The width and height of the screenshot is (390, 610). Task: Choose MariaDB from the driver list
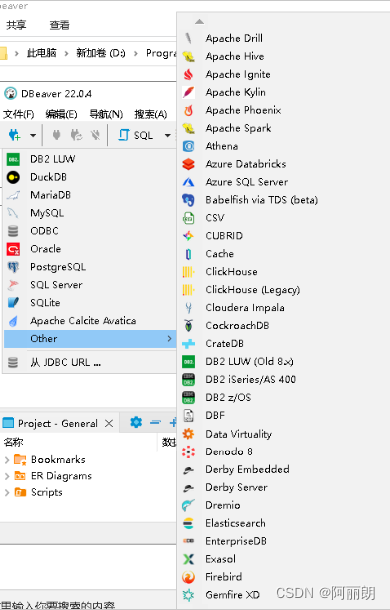90,195
